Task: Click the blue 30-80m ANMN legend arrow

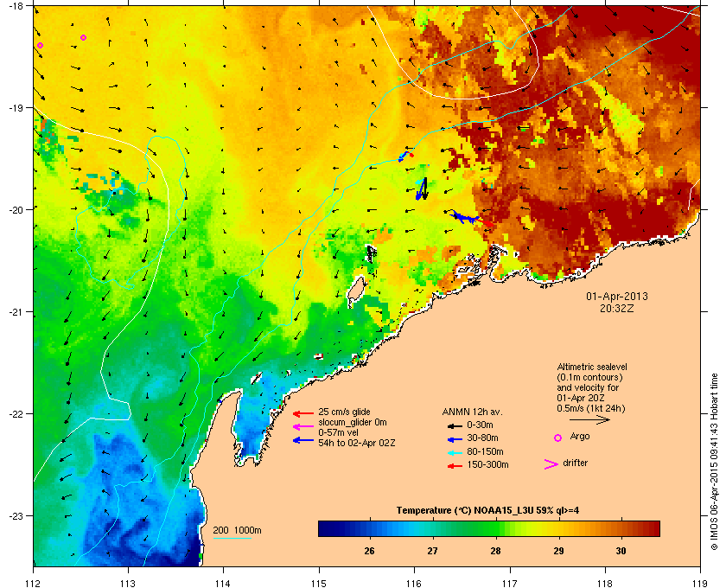Action: pyautogui.click(x=455, y=439)
